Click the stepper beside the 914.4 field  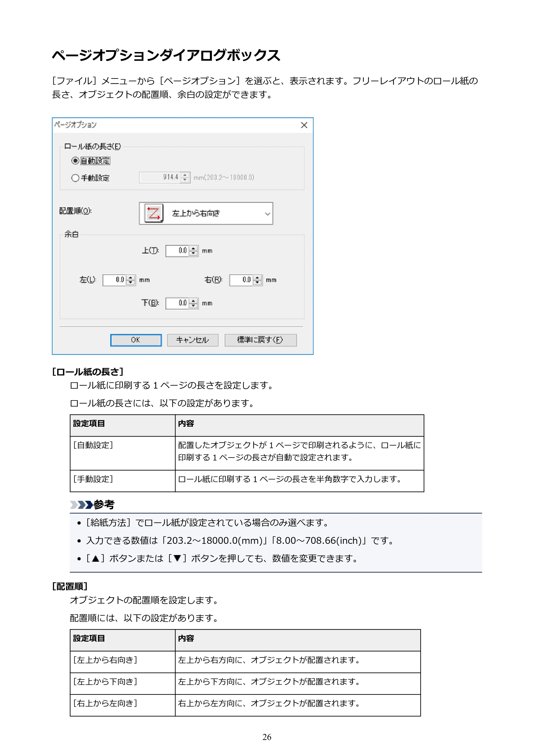[185, 177]
